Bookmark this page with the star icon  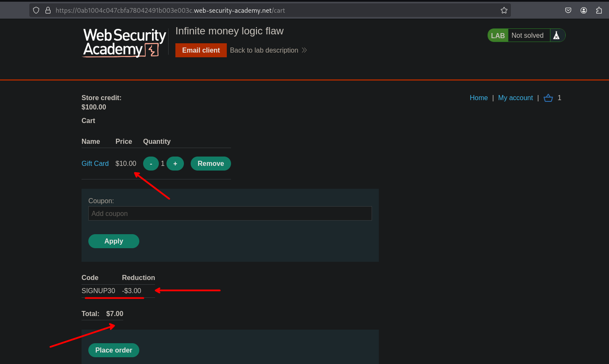tap(504, 10)
